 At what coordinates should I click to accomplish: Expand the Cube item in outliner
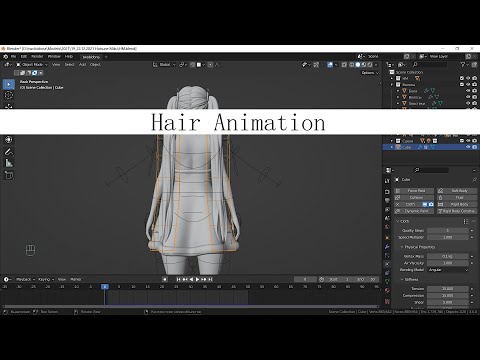point(392,147)
